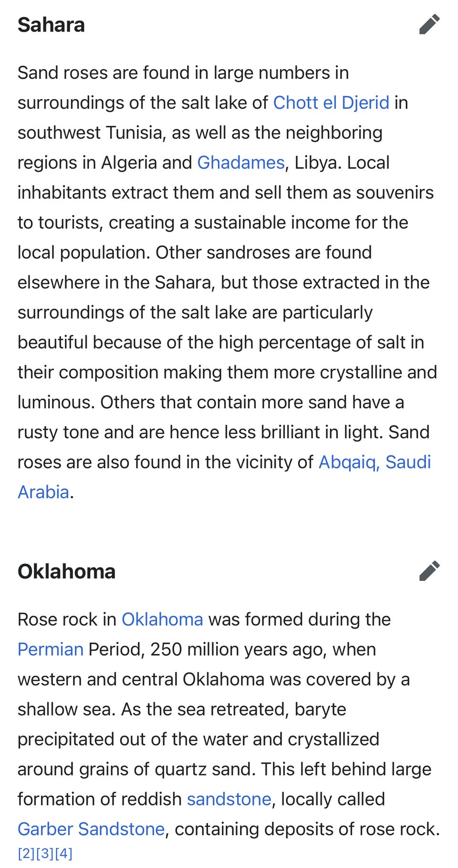This screenshot has height=868, width=458.
Task: Open the Garber Sandstone link
Action: pyautogui.click(x=91, y=829)
